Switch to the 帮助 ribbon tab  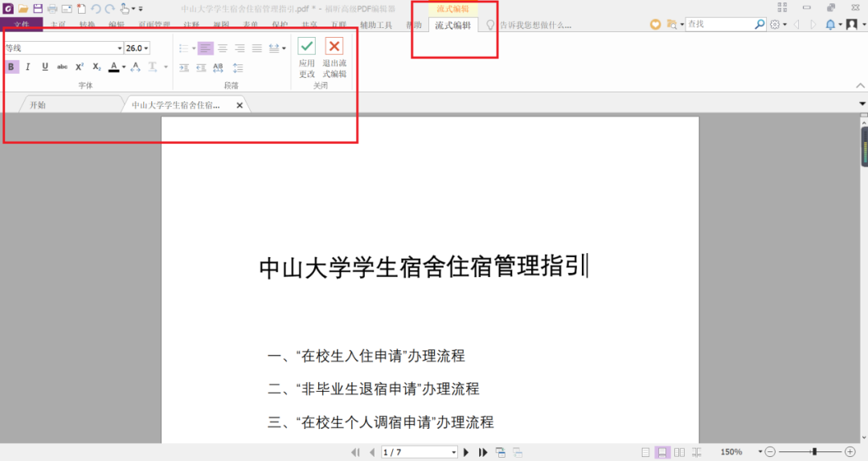click(414, 25)
